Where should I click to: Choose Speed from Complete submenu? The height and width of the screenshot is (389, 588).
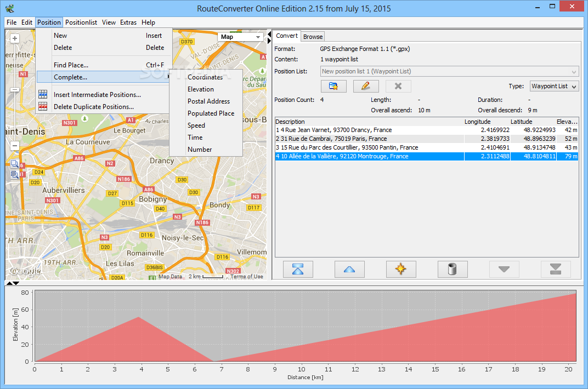coord(206,125)
